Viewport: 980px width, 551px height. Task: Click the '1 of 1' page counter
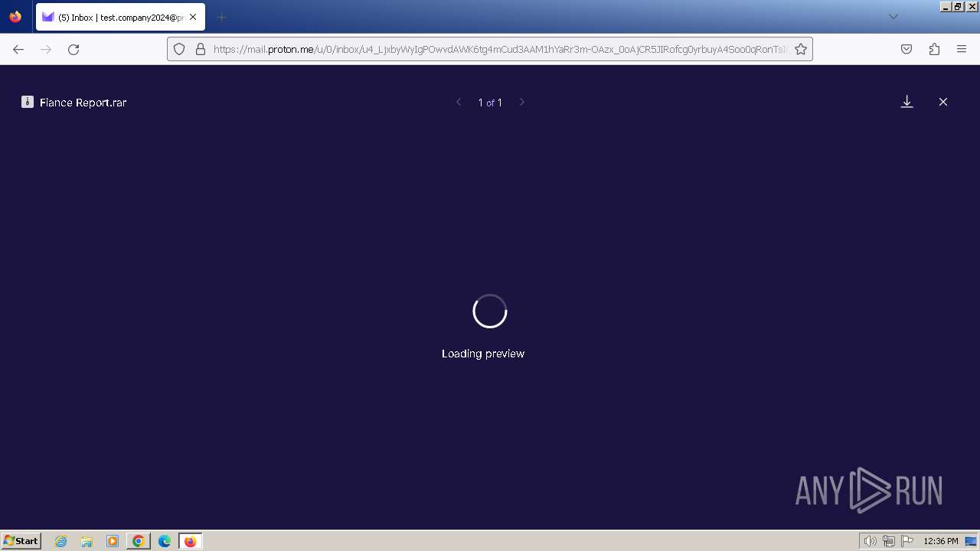tap(490, 103)
